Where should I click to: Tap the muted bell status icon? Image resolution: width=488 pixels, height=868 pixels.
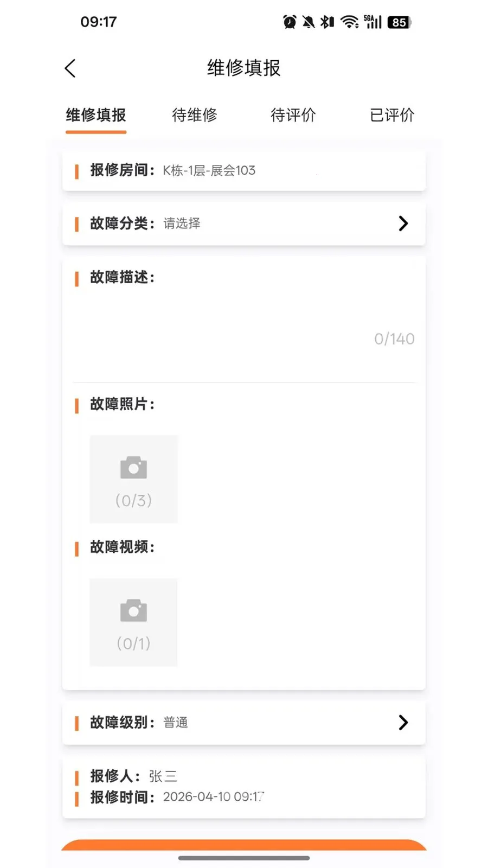(309, 22)
